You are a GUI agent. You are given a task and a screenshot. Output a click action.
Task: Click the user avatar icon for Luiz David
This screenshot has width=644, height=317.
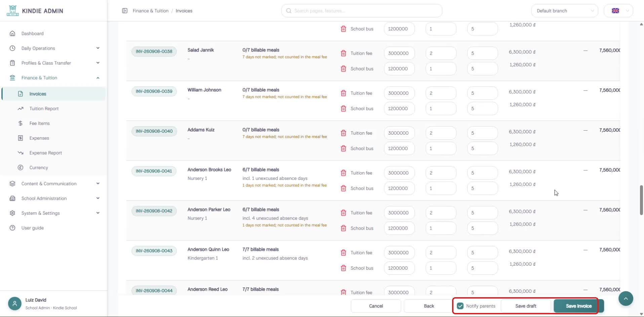(14, 304)
